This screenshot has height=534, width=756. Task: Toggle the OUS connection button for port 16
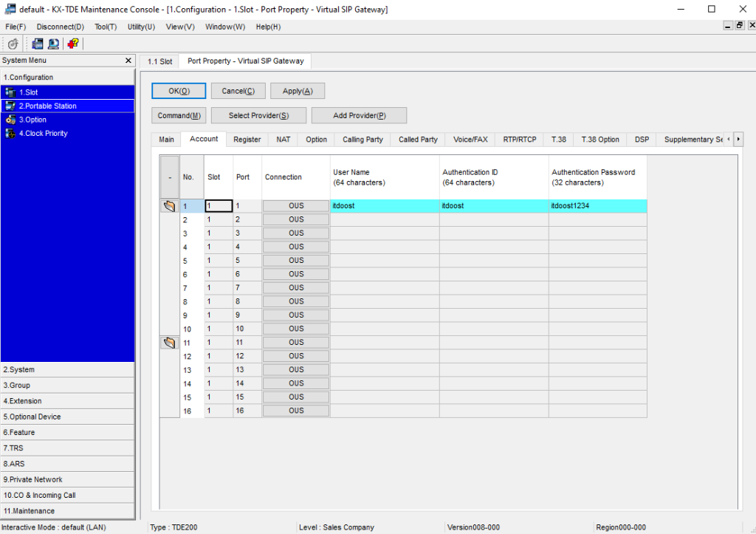point(296,411)
